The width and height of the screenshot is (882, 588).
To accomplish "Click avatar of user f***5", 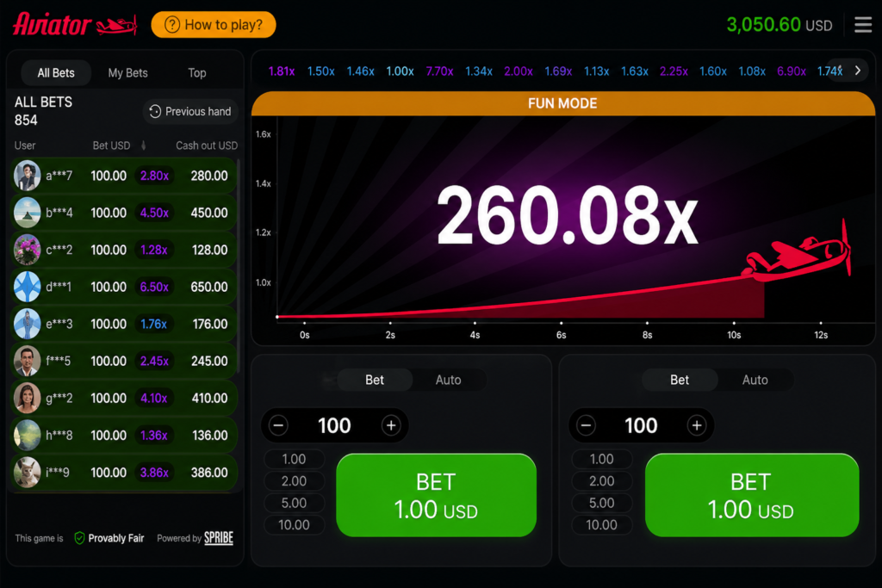I will pyautogui.click(x=27, y=361).
